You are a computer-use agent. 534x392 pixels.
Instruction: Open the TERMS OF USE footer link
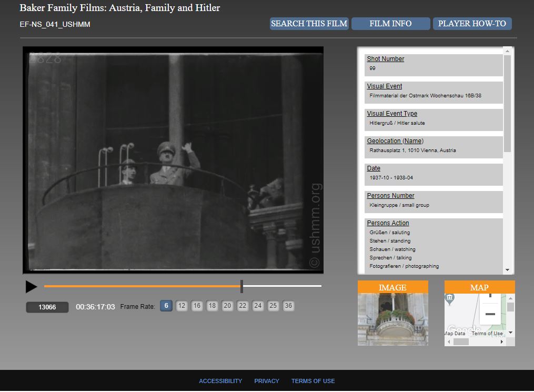[x=313, y=381]
